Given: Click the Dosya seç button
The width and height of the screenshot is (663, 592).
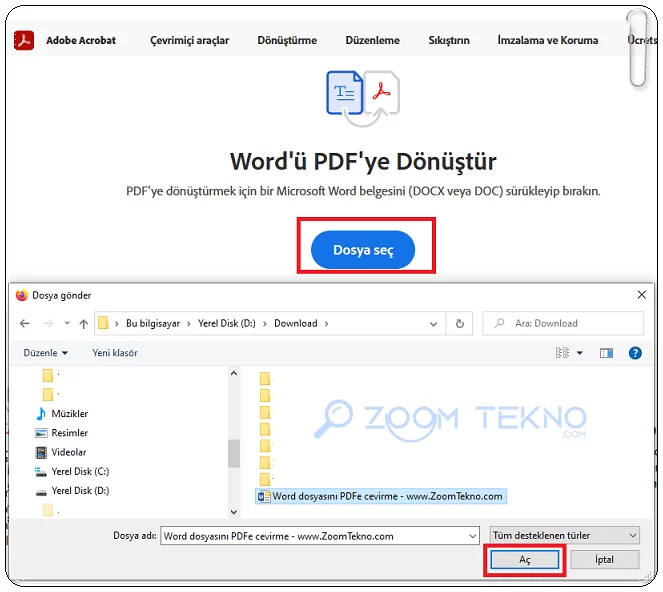Looking at the screenshot, I should pos(363,249).
